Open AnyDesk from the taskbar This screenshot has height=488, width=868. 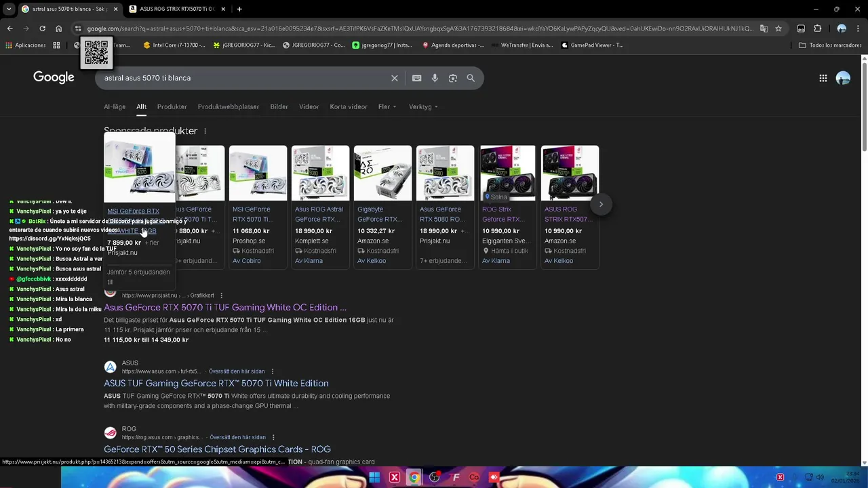click(494, 477)
